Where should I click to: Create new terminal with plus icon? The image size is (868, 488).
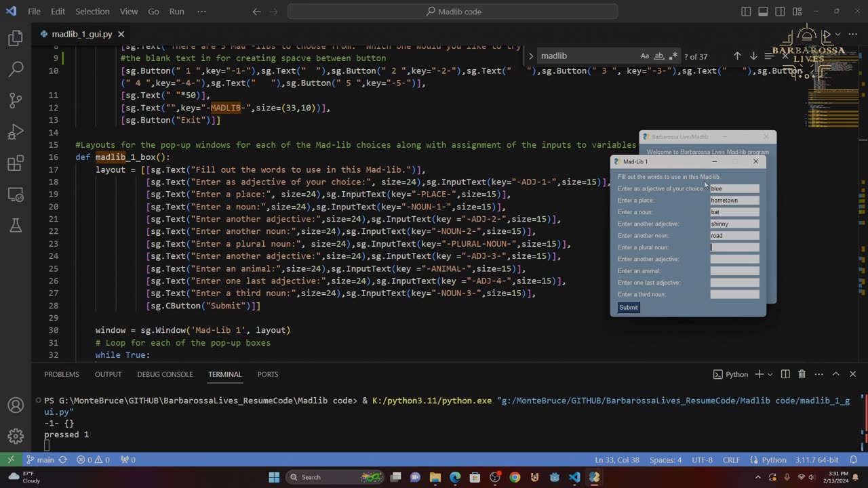[x=759, y=374]
